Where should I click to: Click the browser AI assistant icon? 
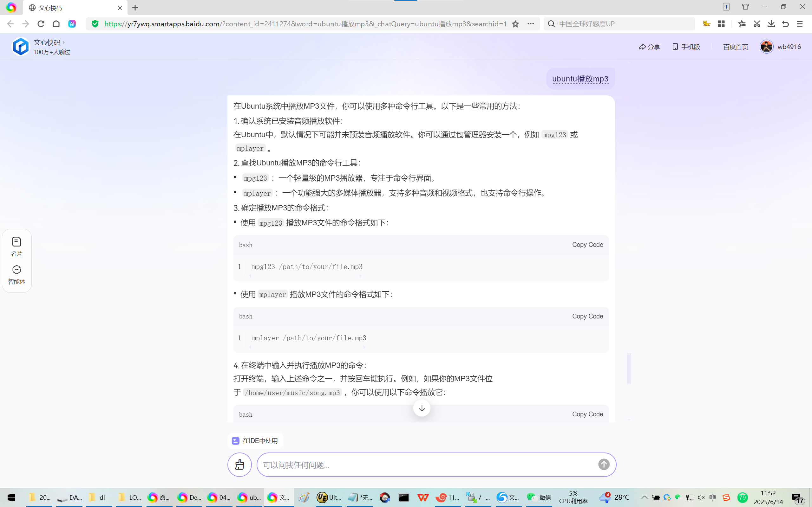72,24
